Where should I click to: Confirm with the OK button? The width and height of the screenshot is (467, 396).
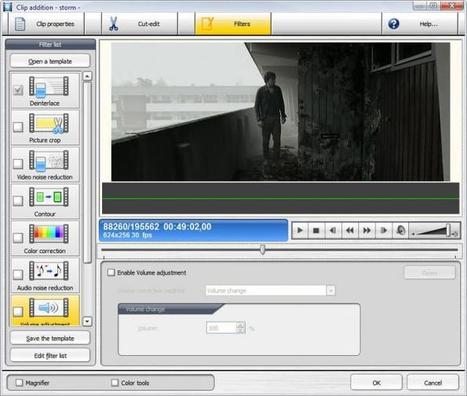coord(376,383)
